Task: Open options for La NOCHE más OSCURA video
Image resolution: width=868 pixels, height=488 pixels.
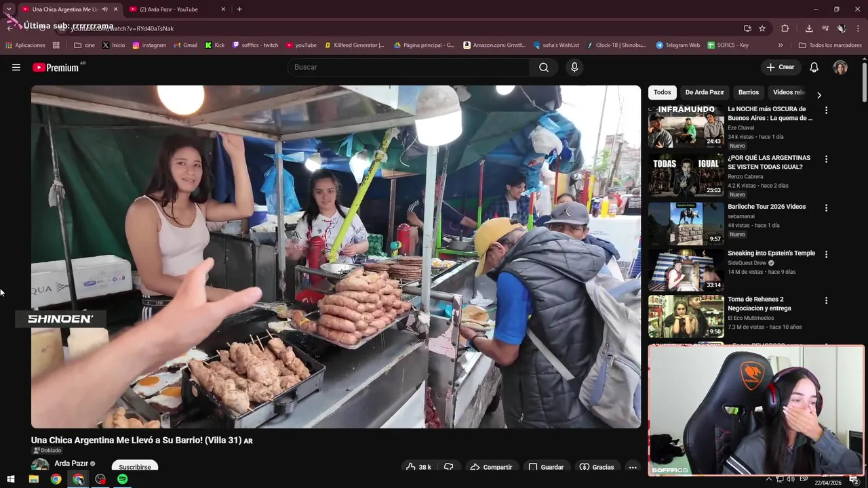Action: [x=826, y=110]
